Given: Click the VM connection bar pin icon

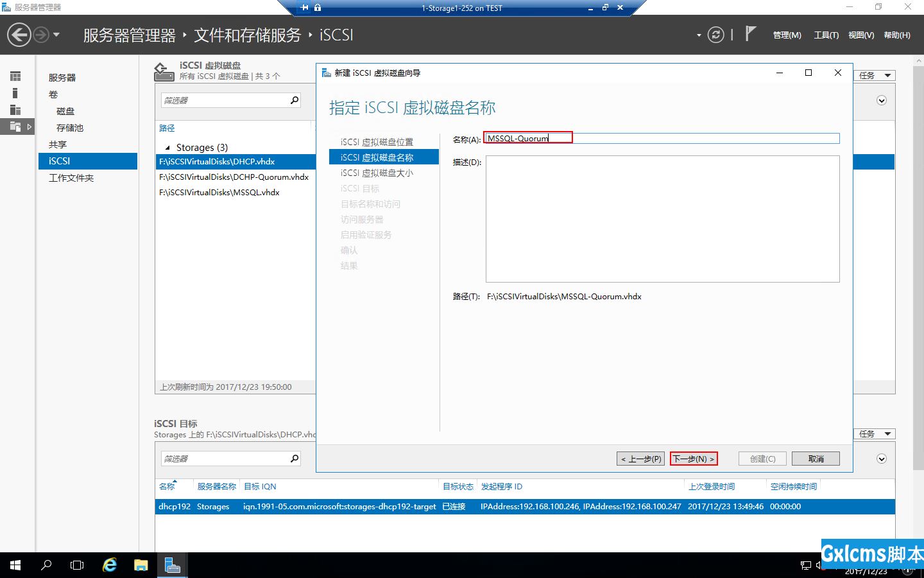Looking at the screenshot, I should click(x=304, y=8).
